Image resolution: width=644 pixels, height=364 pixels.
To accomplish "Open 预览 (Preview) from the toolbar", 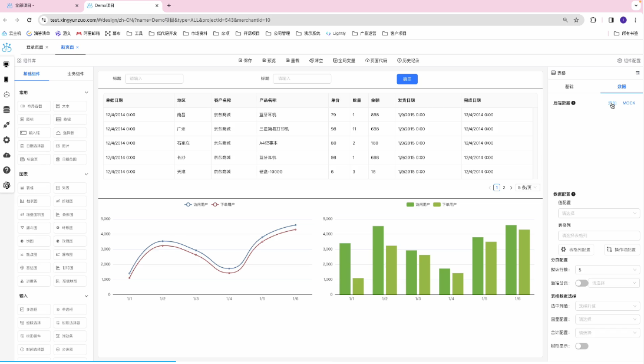I will 268,60.
